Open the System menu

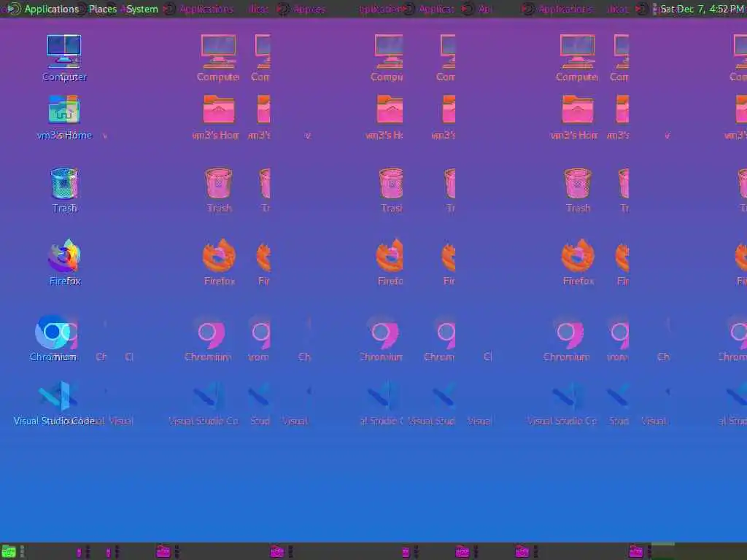coord(142,9)
